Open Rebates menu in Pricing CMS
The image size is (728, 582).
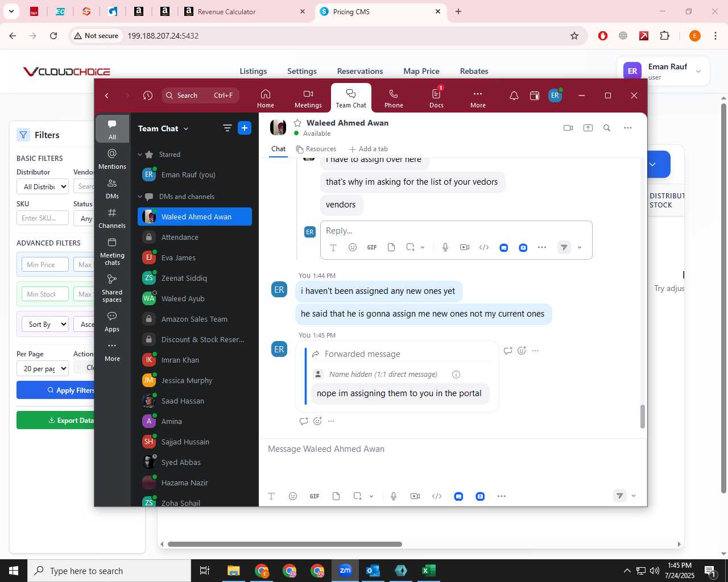[474, 71]
